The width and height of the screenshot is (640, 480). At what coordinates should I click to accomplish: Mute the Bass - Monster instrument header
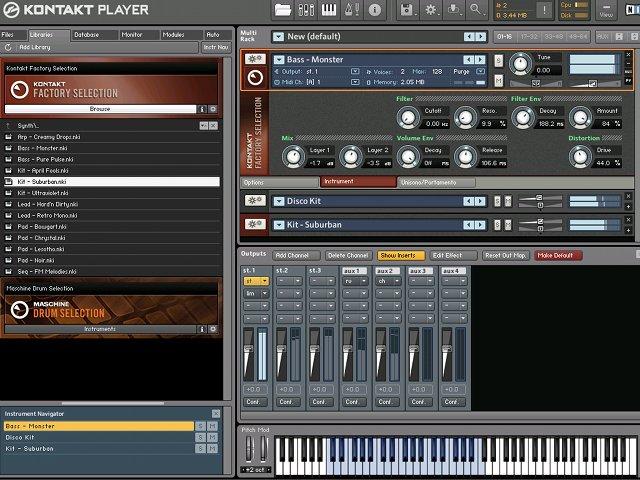point(498,80)
